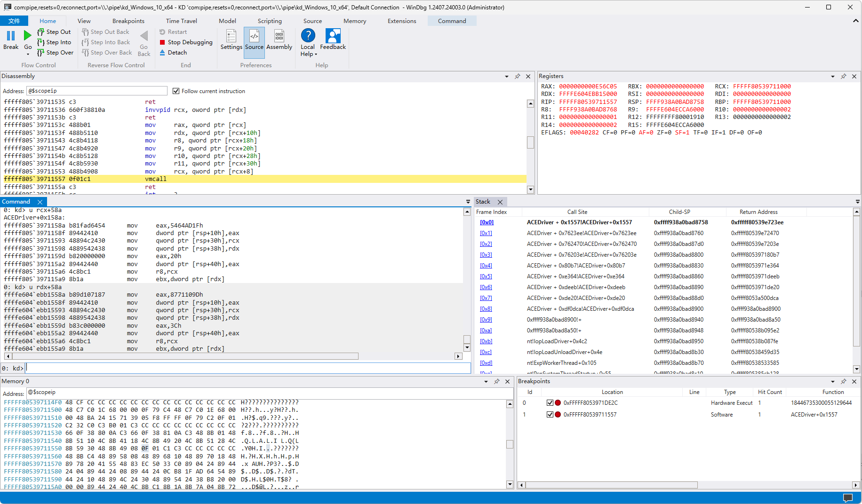This screenshot has width=862, height=504.
Task: Switch to Time Travel tab
Action: (x=181, y=21)
